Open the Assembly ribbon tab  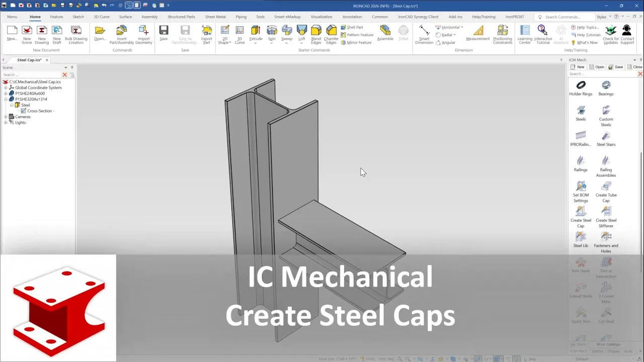(x=149, y=17)
